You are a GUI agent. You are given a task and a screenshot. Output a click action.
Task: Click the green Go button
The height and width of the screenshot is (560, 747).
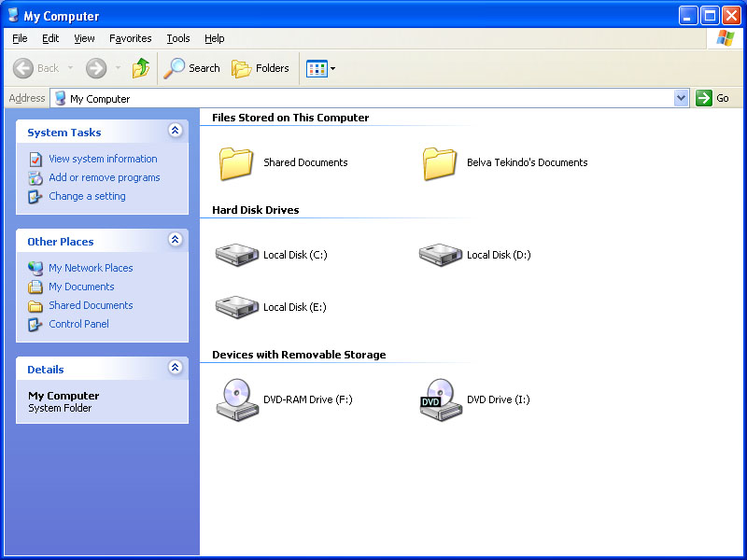pyautogui.click(x=712, y=98)
